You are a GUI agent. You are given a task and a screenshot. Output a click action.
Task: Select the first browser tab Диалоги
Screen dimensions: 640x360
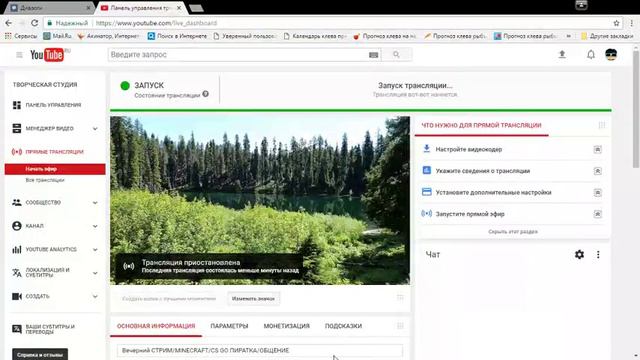click(49, 8)
